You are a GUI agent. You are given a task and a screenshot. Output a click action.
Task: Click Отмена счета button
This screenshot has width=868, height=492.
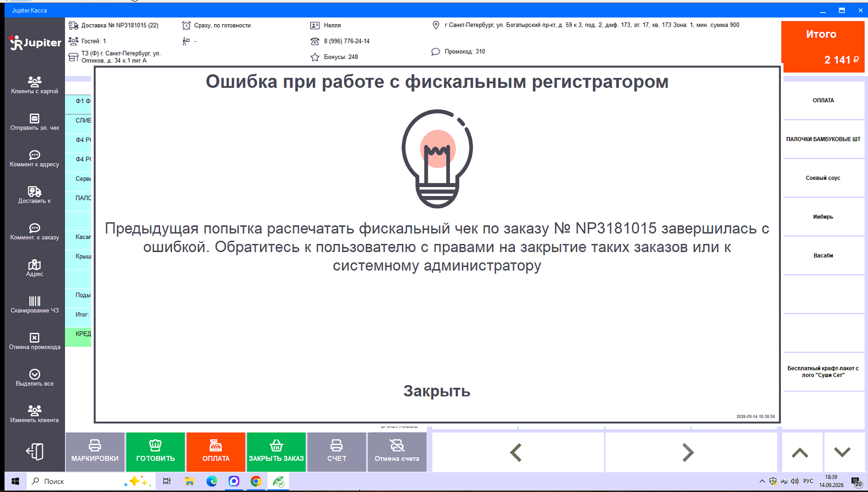tap(397, 452)
